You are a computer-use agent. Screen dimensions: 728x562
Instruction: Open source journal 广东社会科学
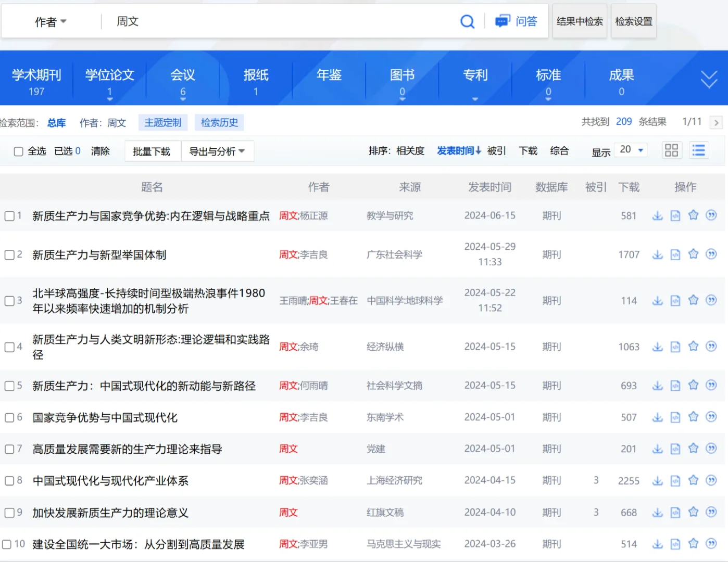coord(395,255)
